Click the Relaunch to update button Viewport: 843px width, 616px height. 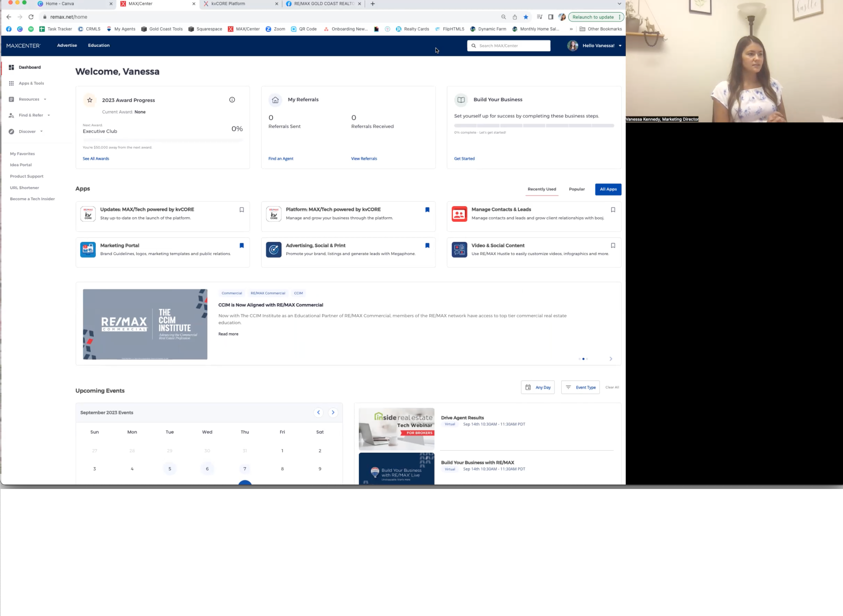596,17
